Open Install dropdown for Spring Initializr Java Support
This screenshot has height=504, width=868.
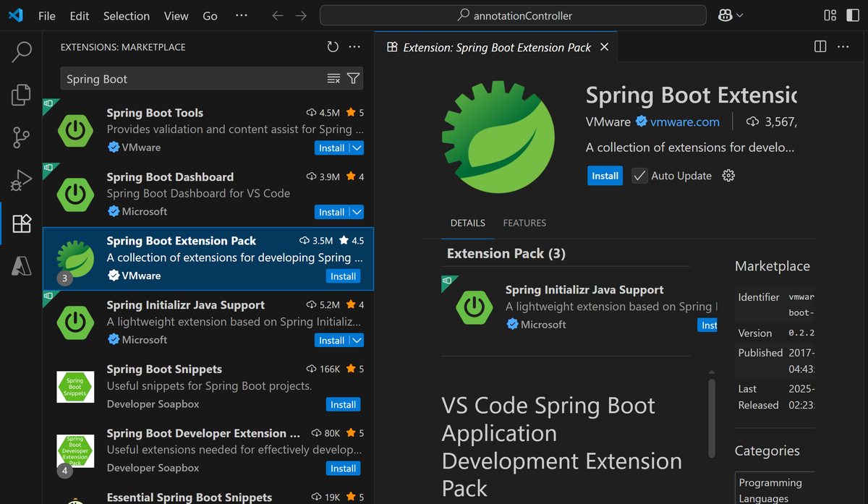coord(357,341)
